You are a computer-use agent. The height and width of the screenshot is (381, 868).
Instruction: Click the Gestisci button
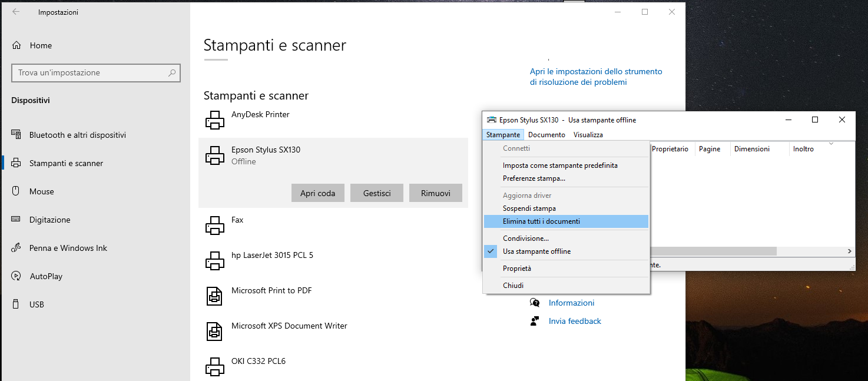click(x=377, y=193)
